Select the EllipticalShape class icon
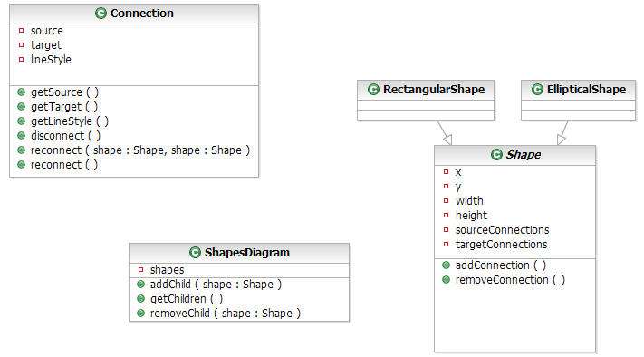 (x=537, y=89)
